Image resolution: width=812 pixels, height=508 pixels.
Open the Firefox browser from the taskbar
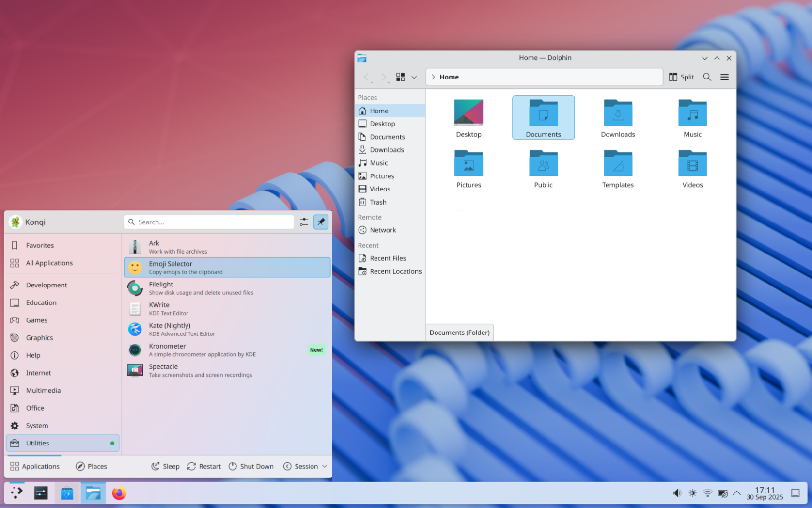coord(119,493)
